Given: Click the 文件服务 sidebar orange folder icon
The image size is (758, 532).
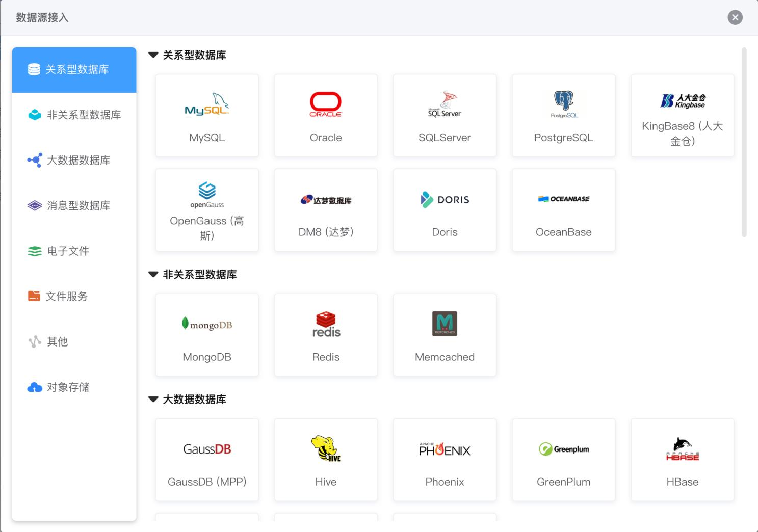Looking at the screenshot, I should [34, 296].
